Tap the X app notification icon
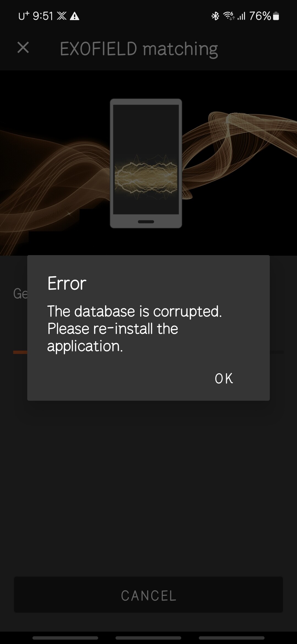This screenshot has width=297, height=644. [x=62, y=16]
